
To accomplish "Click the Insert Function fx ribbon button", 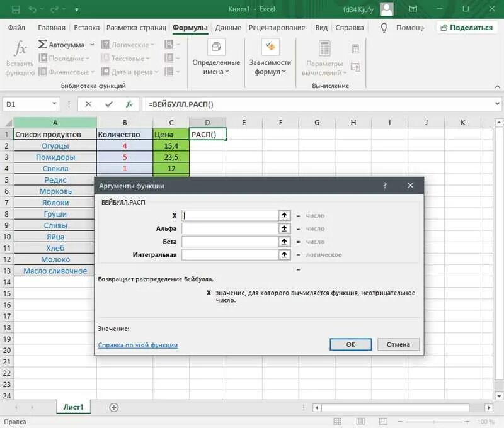I will [20, 58].
